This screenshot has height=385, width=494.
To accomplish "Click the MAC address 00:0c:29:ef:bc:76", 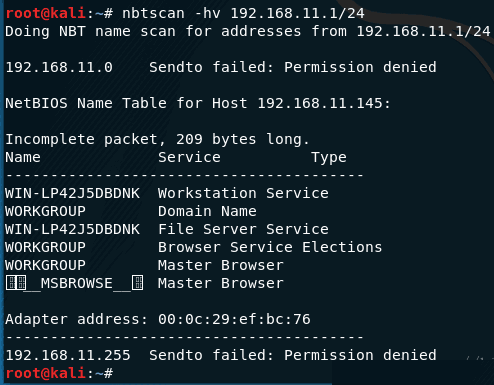I will [234, 319].
